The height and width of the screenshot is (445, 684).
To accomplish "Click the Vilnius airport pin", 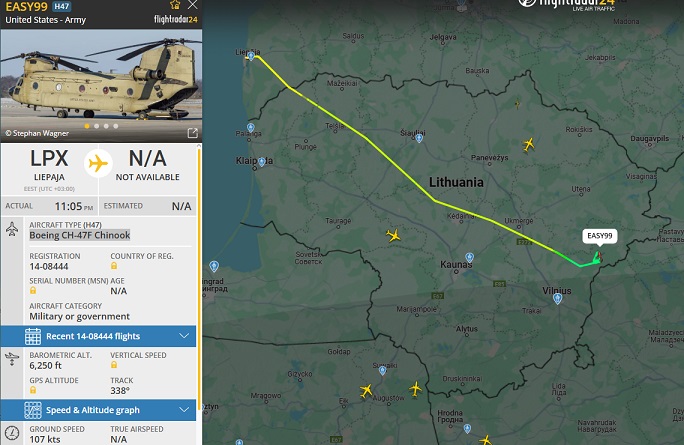I will 557,299.
